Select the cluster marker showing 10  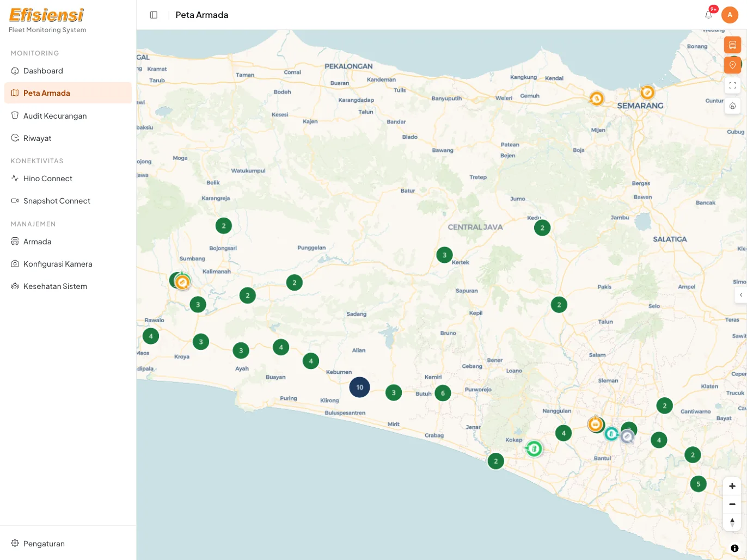pos(359,387)
